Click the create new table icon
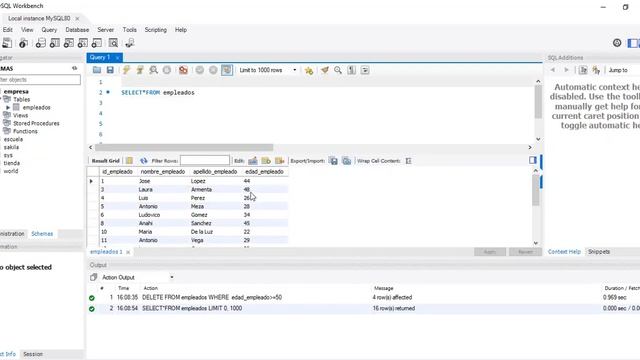Screen dimensions: 640x360 click(x=55, y=43)
